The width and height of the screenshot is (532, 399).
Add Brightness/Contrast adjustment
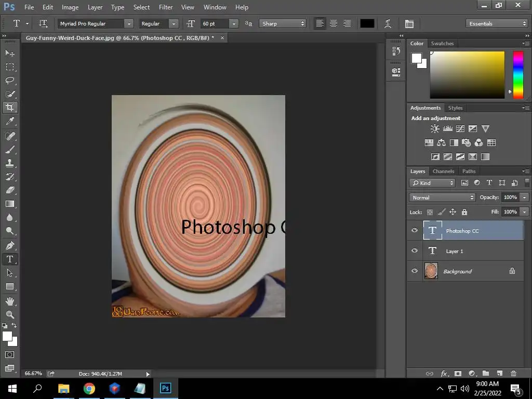point(435,129)
